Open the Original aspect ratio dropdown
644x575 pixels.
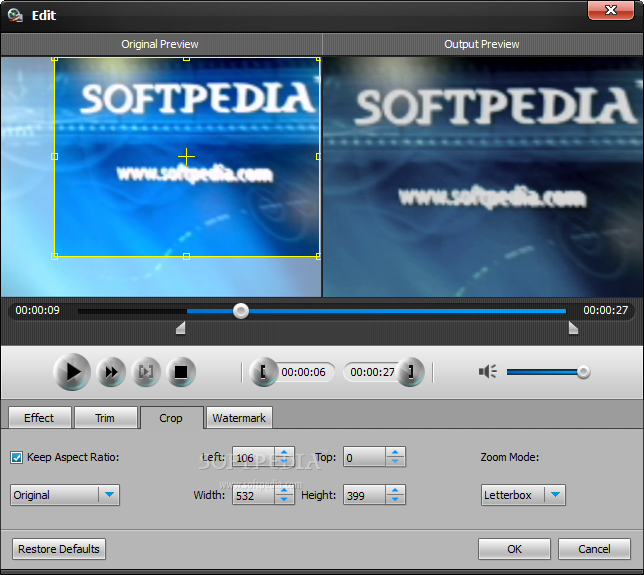click(65, 495)
